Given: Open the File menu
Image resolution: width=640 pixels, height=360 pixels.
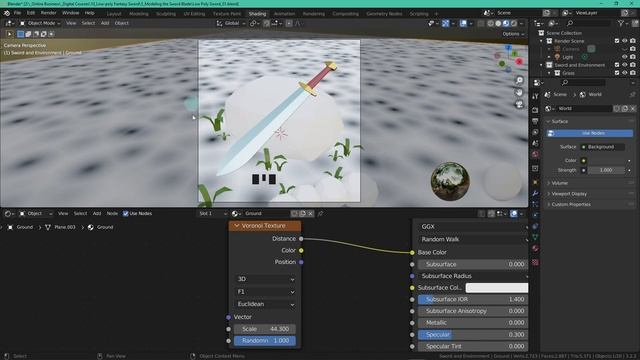Looking at the screenshot, I should pos(17,13).
